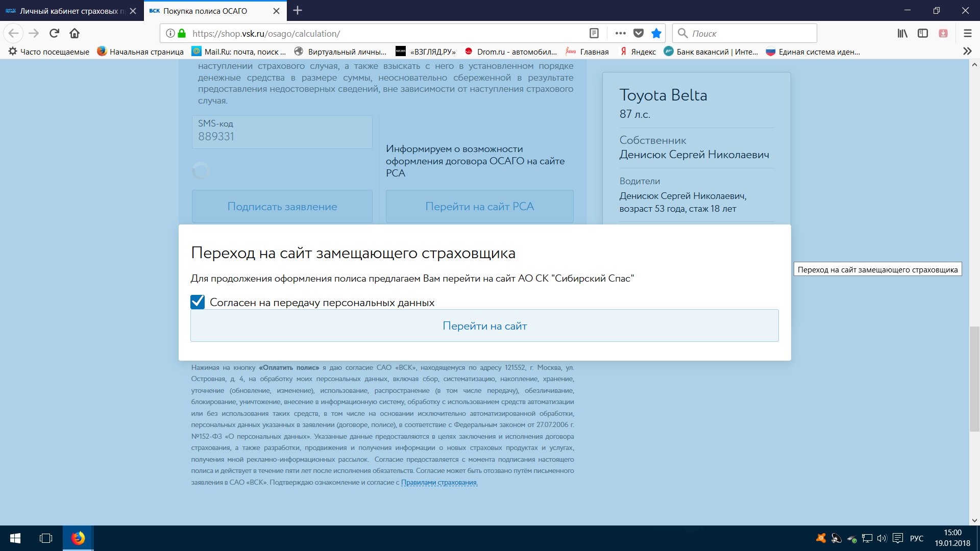Open Task View on taskbar
Image resolution: width=980 pixels, height=551 pixels.
point(46,538)
